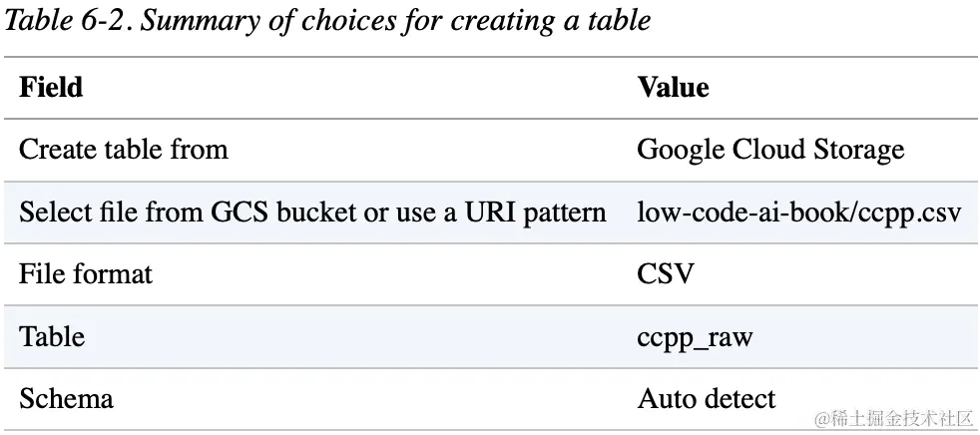980x435 pixels.
Task: Click the 'Google Cloud Storage' value
Action: 770,150
